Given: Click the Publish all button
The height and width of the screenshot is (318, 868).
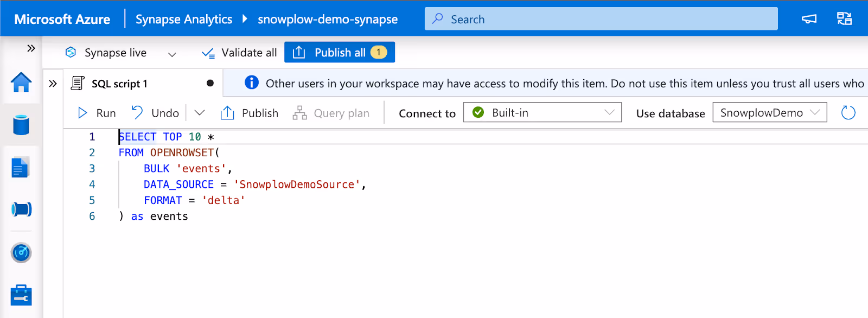Looking at the screenshot, I should (x=339, y=52).
